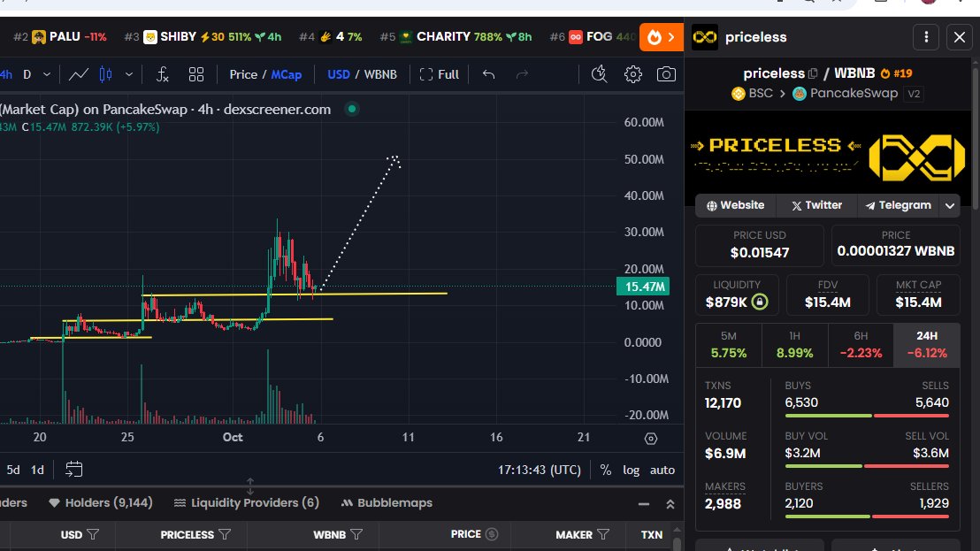Open trending token #4
Screen dimensions: 980x551
[331, 37]
